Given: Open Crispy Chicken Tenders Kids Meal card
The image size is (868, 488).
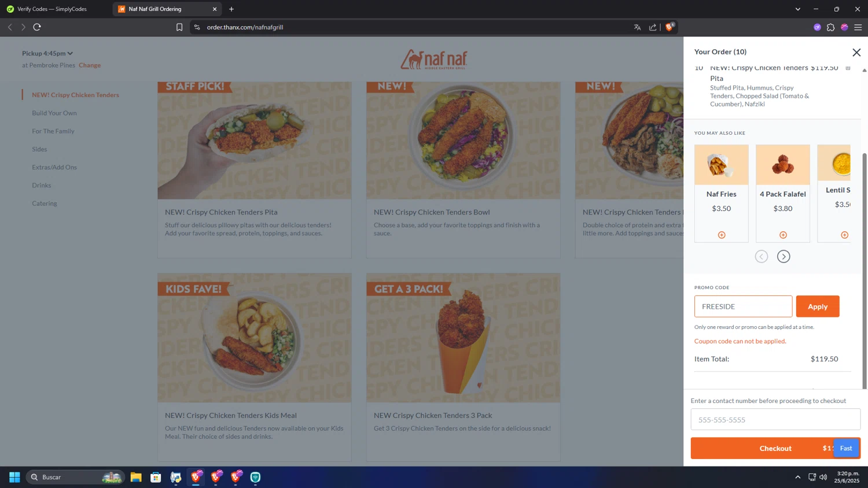Looking at the screenshot, I should point(255,367).
